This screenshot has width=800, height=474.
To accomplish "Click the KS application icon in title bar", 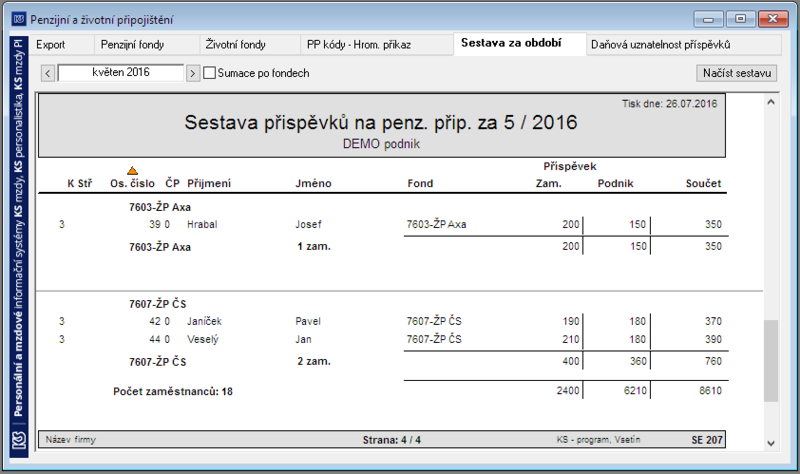I will (19, 19).
